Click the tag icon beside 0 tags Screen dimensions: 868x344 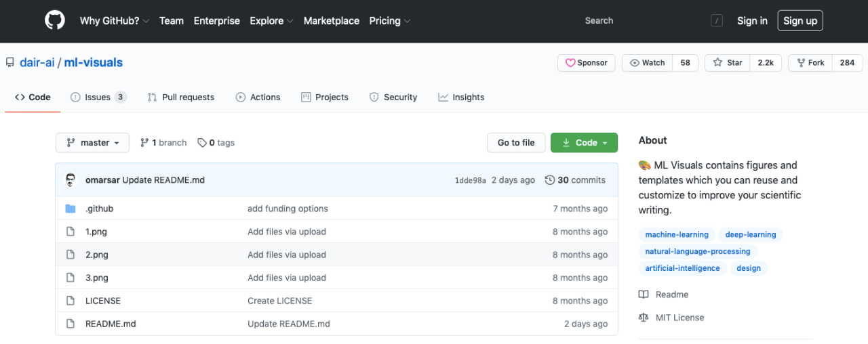click(202, 143)
